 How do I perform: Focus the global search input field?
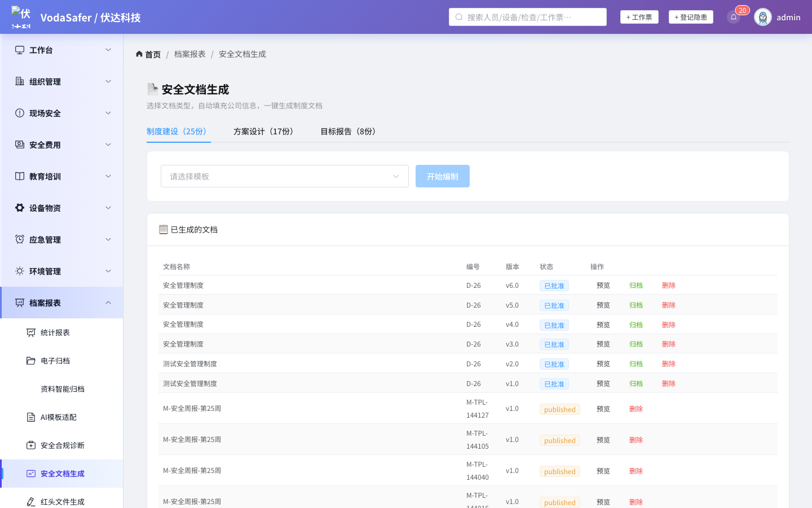(x=528, y=17)
